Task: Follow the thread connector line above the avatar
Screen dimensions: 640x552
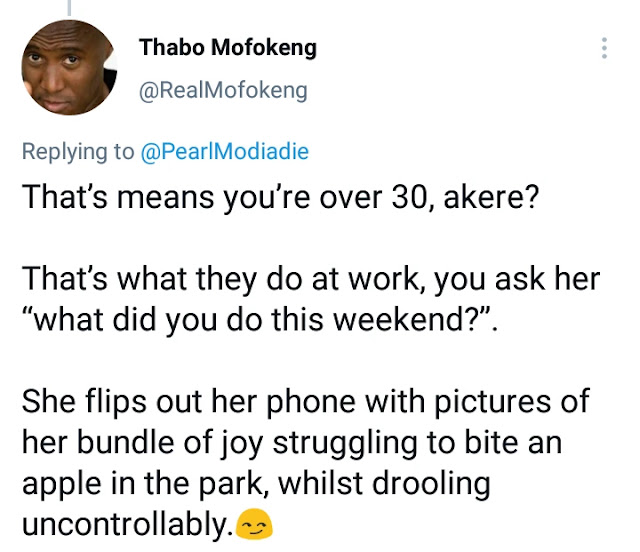Action: tap(69, 8)
